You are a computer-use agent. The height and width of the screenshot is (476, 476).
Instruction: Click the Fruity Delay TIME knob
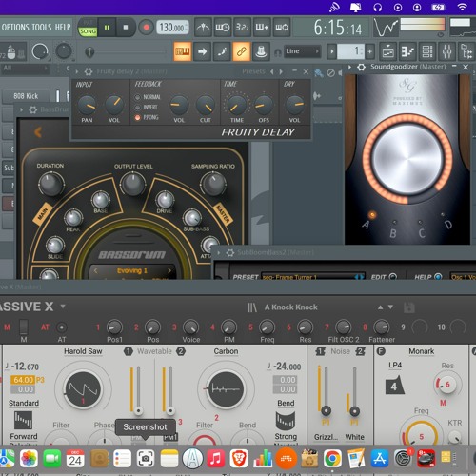tap(237, 106)
